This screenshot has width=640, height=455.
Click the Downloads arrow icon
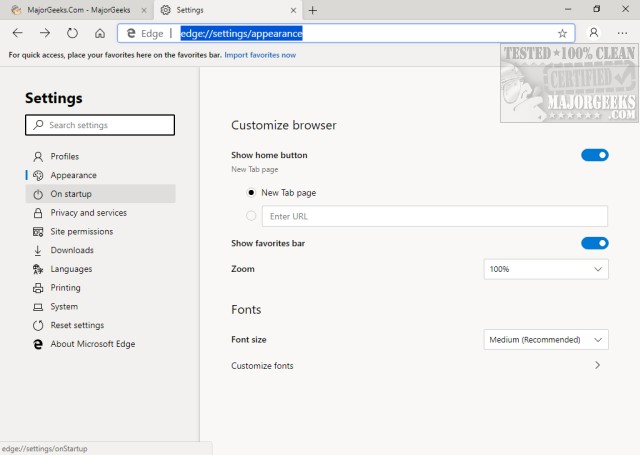(38, 251)
